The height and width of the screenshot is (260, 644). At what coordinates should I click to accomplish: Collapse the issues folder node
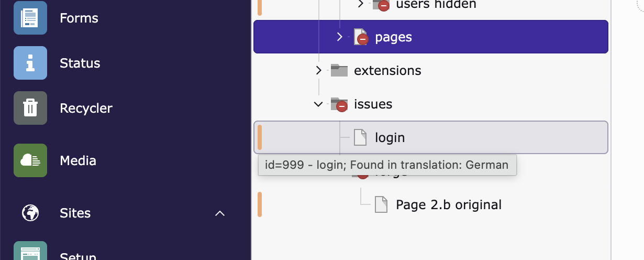318,104
